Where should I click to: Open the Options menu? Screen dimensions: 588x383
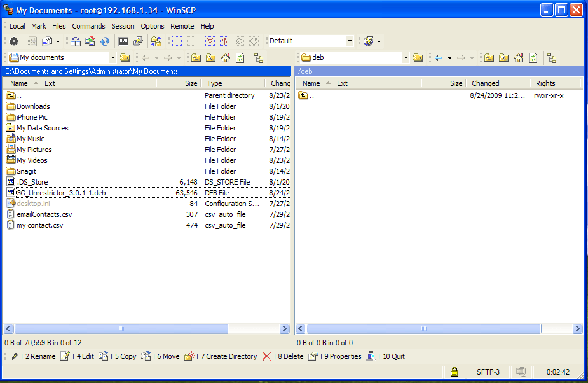(x=153, y=26)
